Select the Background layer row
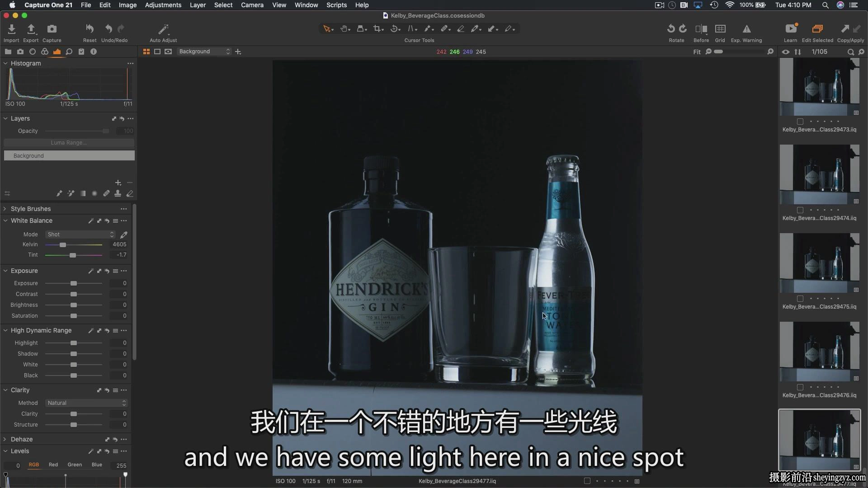Screen dimensions: 868x488 pos(69,155)
